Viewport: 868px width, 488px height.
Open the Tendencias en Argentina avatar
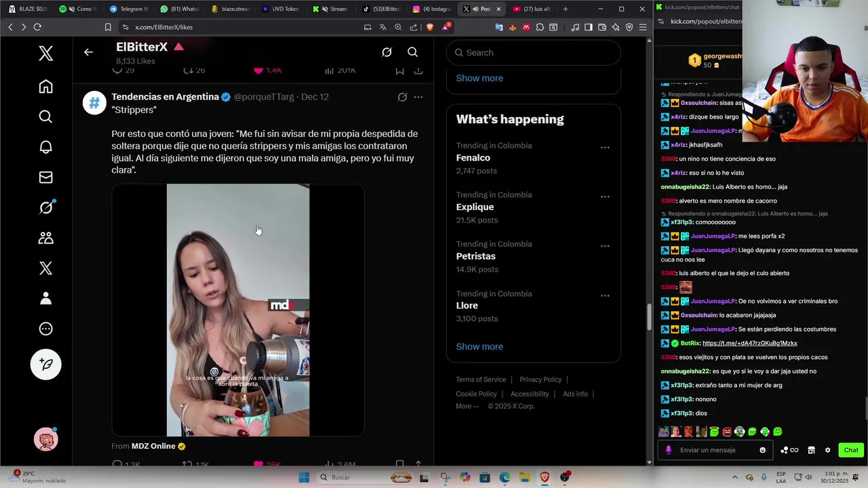pos(94,102)
